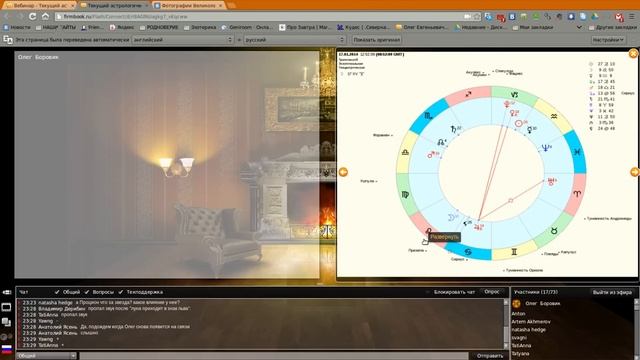
Task: Click the Cancer sign on the zodiac wheel
Action: (x=468, y=252)
